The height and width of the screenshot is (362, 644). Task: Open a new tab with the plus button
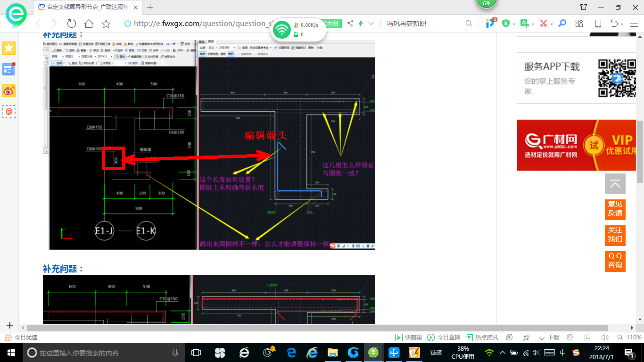(x=150, y=7)
